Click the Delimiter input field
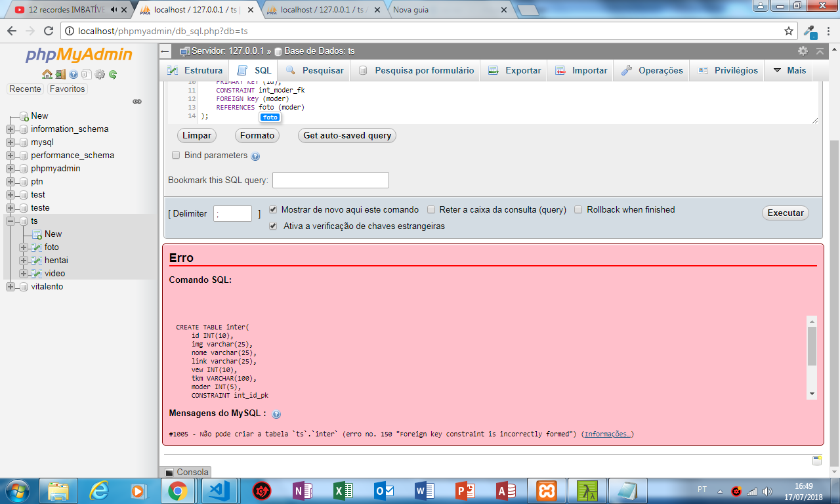 [232, 213]
